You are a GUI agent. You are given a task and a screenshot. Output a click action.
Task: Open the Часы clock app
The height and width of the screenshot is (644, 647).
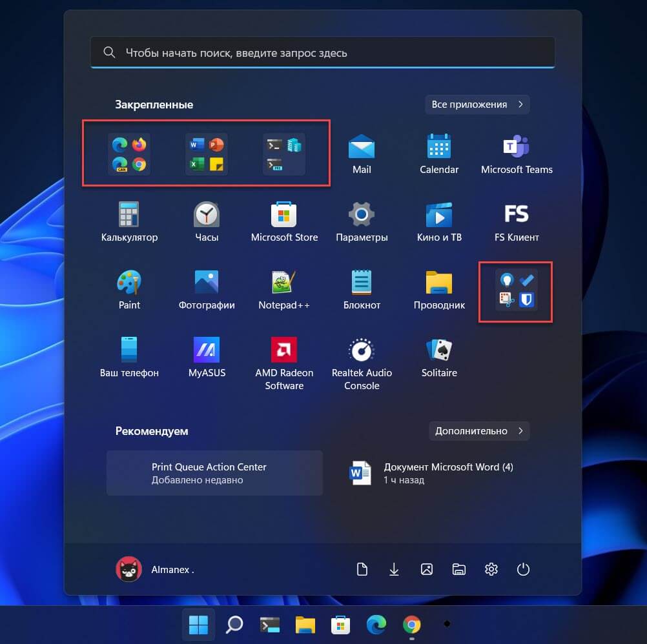(207, 221)
